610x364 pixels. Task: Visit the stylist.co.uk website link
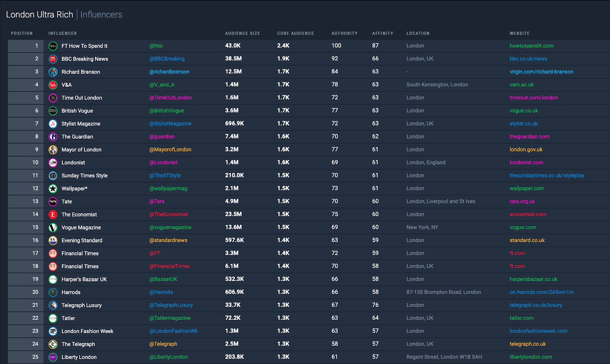(x=524, y=123)
